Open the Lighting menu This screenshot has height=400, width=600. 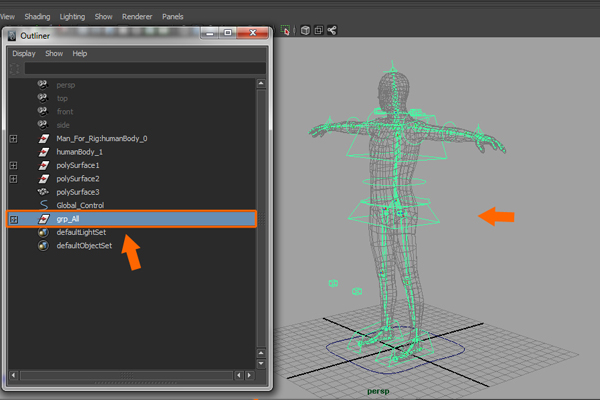click(x=72, y=16)
